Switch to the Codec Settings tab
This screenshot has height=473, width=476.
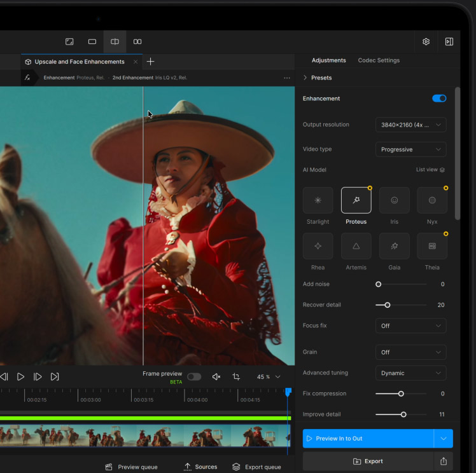tap(379, 60)
